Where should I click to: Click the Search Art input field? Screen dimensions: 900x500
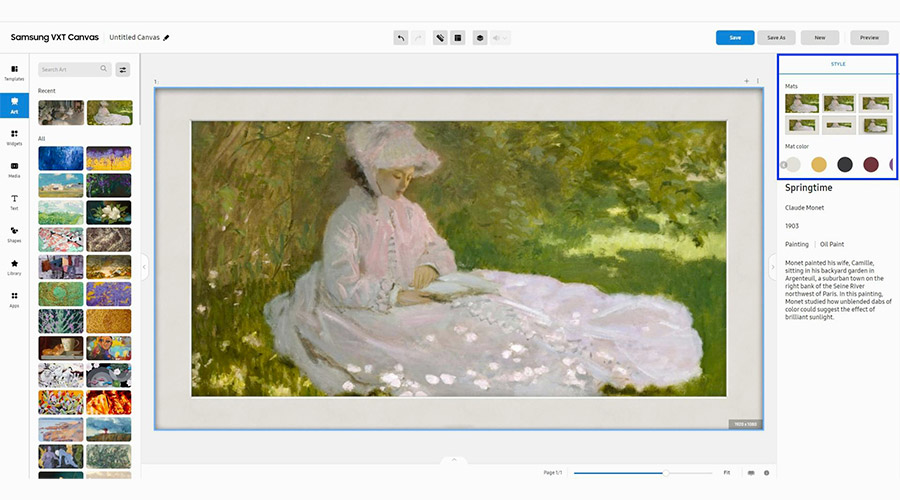(x=75, y=69)
